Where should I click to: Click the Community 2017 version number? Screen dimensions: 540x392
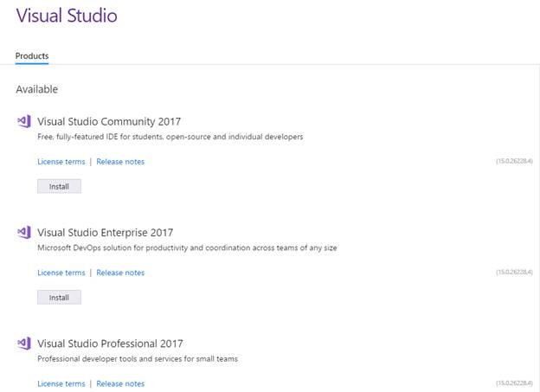pyautogui.click(x=513, y=161)
